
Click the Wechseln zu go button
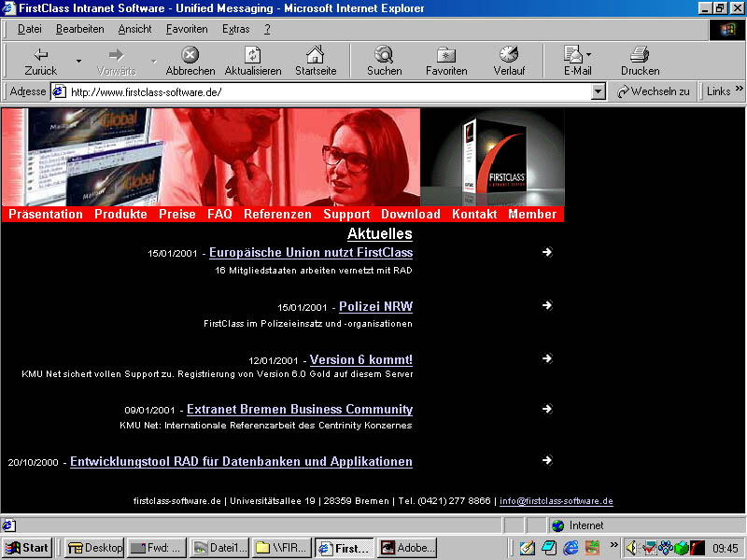[653, 91]
